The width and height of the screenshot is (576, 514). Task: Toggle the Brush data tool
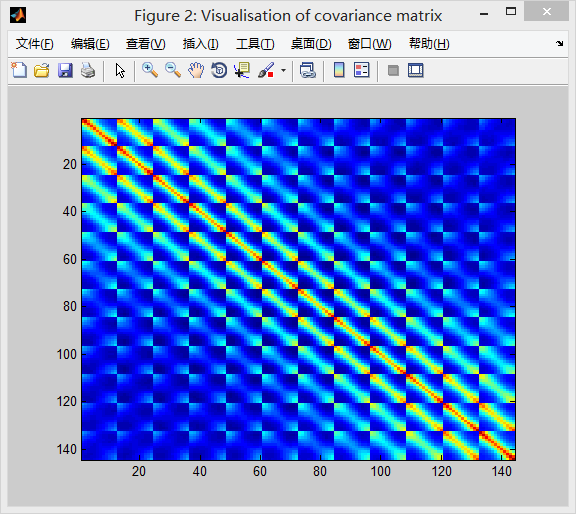(x=266, y=70)
